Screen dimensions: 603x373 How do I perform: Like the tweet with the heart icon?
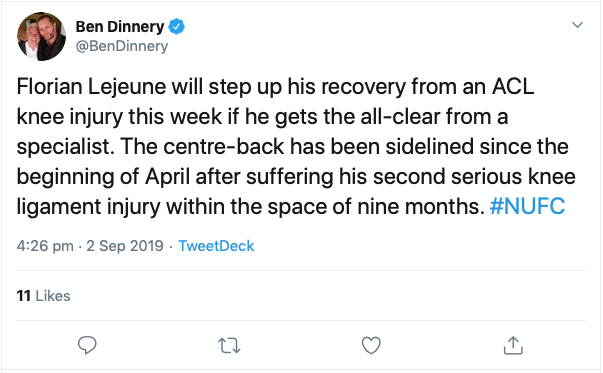[371, 345]
